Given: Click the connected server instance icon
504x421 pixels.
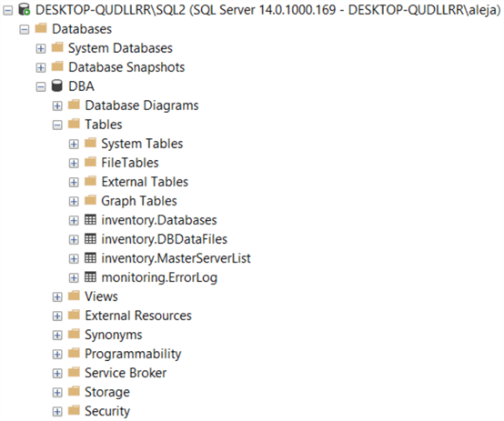Looking at the screenshot, I should (x=24, y=9).
